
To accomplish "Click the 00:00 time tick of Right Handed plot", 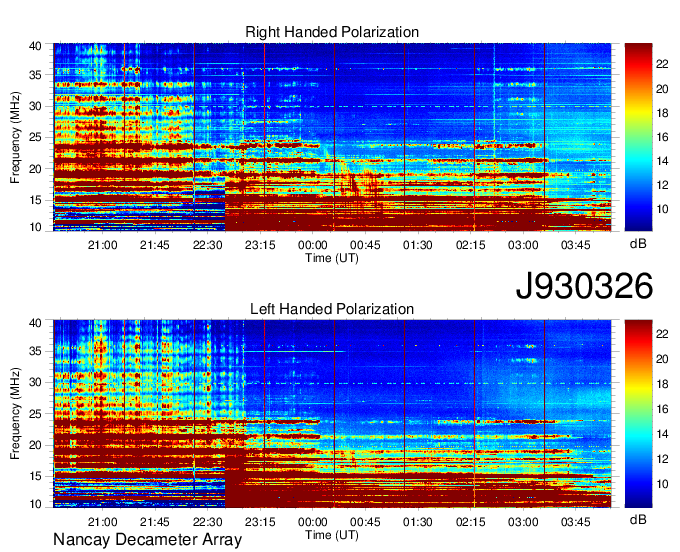I will pos(313,245).
